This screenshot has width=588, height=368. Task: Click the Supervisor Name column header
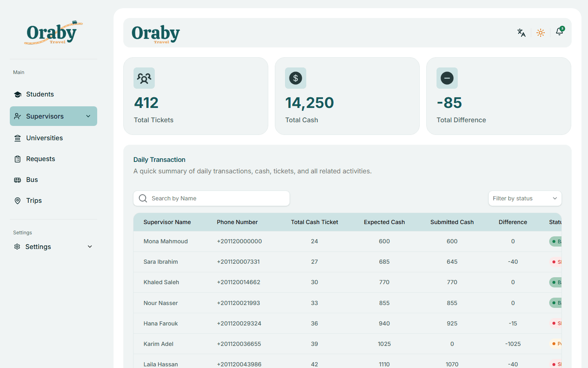click(x=167, y=222)
